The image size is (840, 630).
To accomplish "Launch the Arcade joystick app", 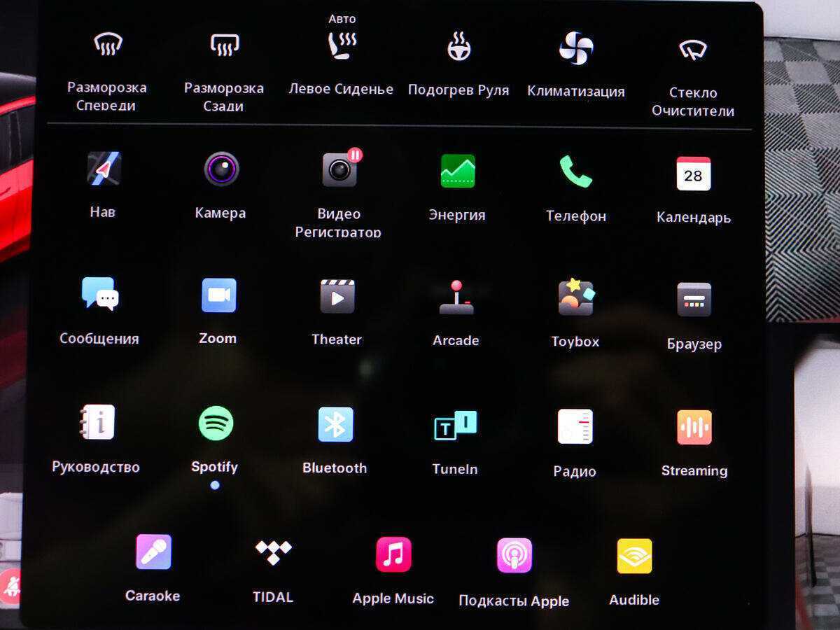I will (x=456, y=297).
